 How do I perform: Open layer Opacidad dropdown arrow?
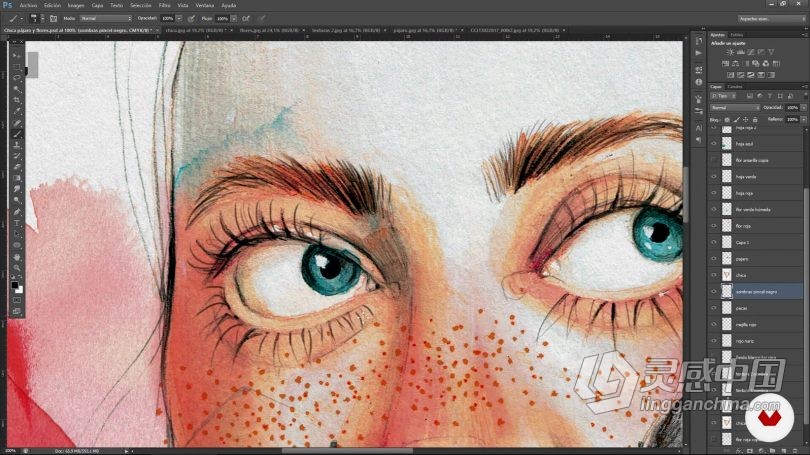coord(803,107)
